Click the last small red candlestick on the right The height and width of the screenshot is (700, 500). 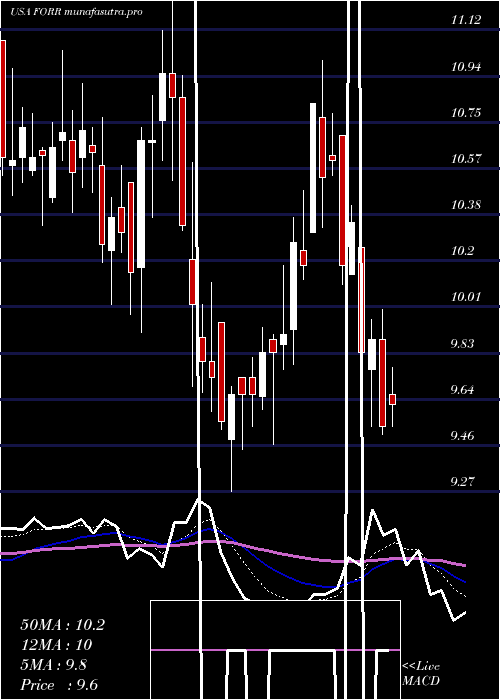pyautogui.click(x=392, y=399)
